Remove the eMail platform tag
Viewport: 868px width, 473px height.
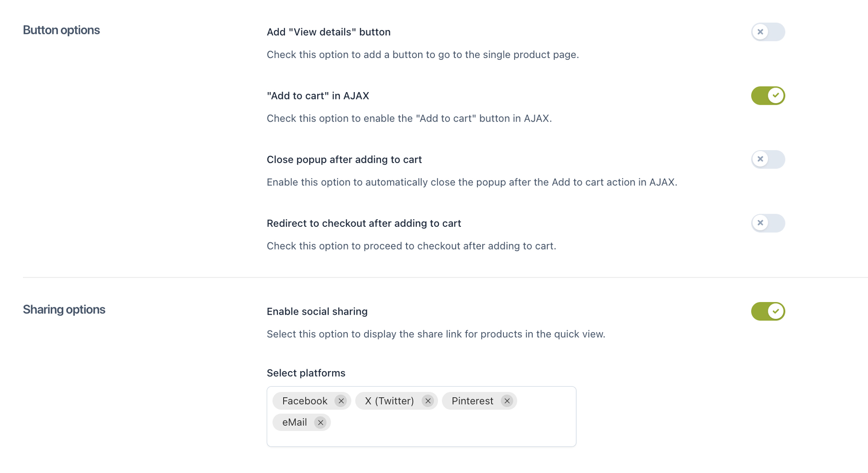coord(320,423)
